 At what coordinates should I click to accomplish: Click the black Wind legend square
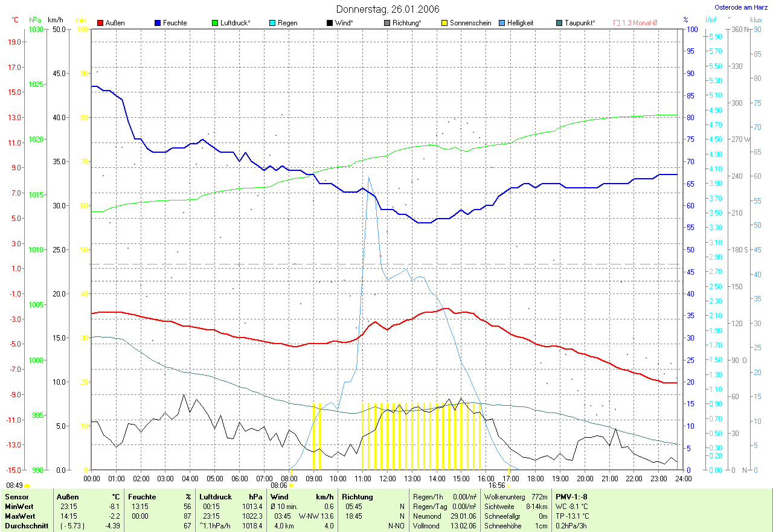[x=330, y=23]
